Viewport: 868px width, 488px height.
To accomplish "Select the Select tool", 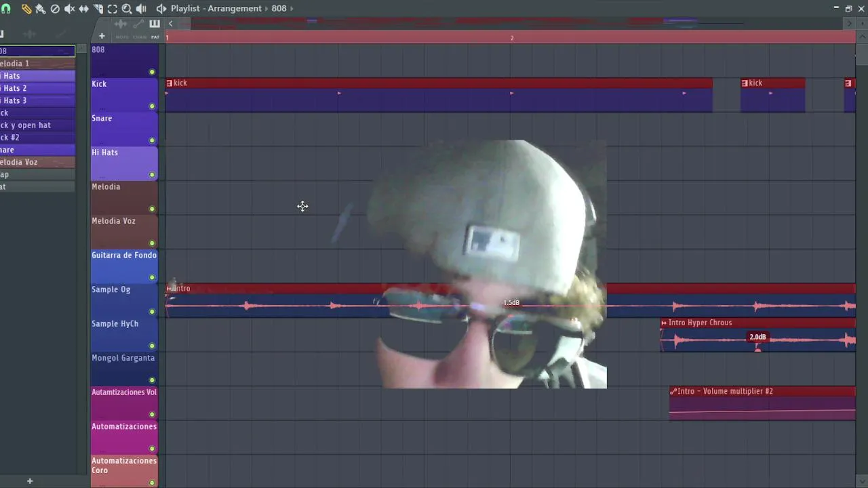I will tap(112, 9).
